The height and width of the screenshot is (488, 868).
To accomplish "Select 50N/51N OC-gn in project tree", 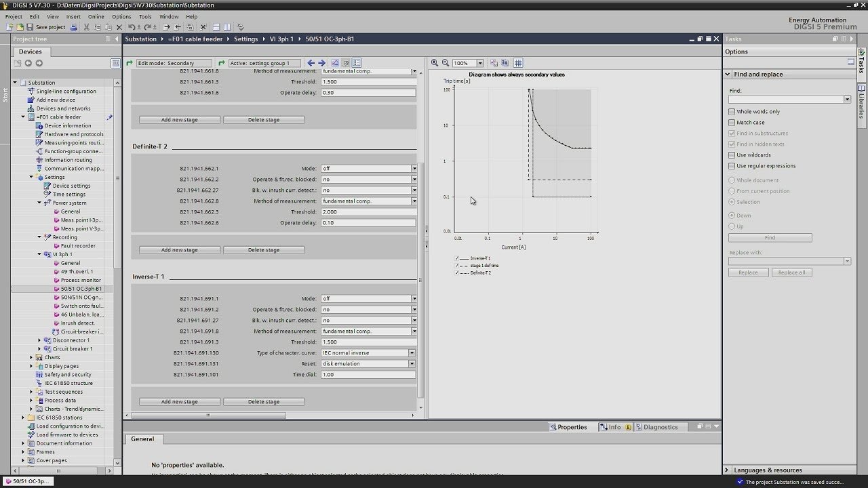I will 81,298.
